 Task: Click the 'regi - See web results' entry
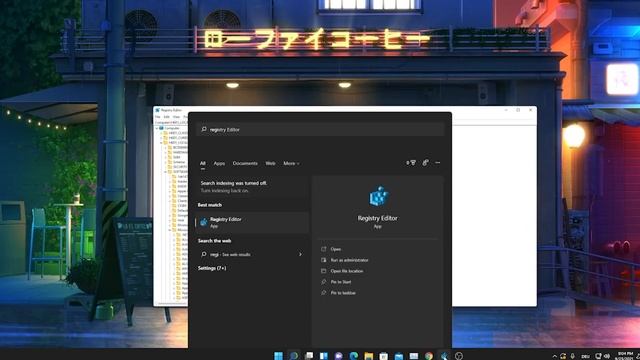(231, 254)
